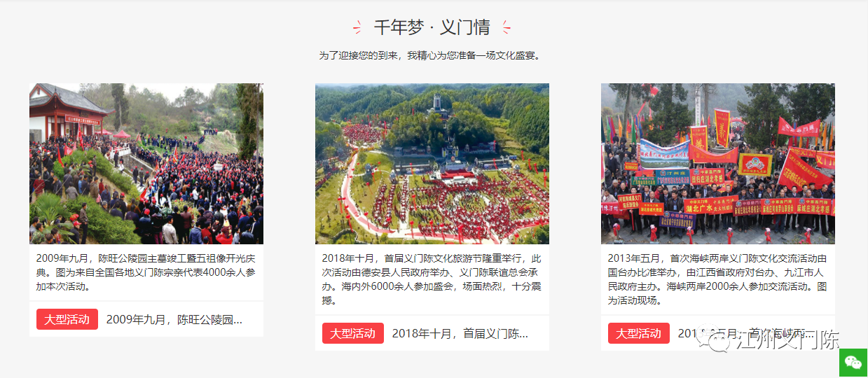Open the title link 2018年十月，首届义门陈...
This screenshot has width=868, height=378.
460,334
